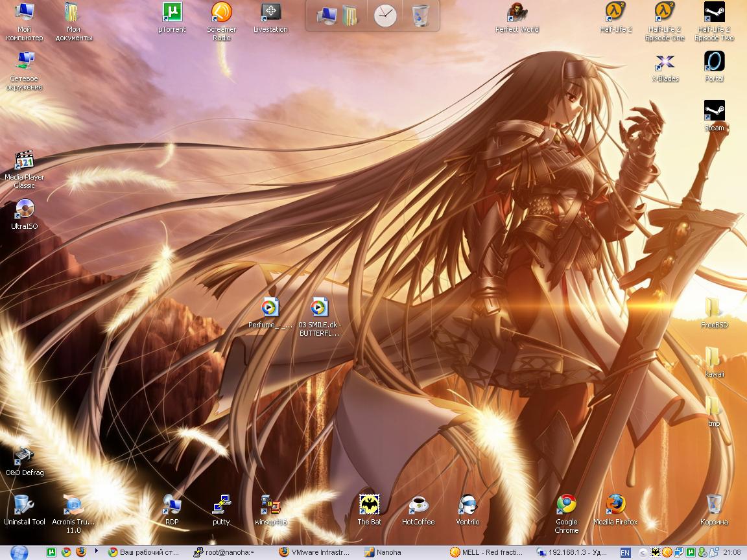Launch the Ventrilo shortcut
The height and width of the screenshot is (560, 747).
468,511
